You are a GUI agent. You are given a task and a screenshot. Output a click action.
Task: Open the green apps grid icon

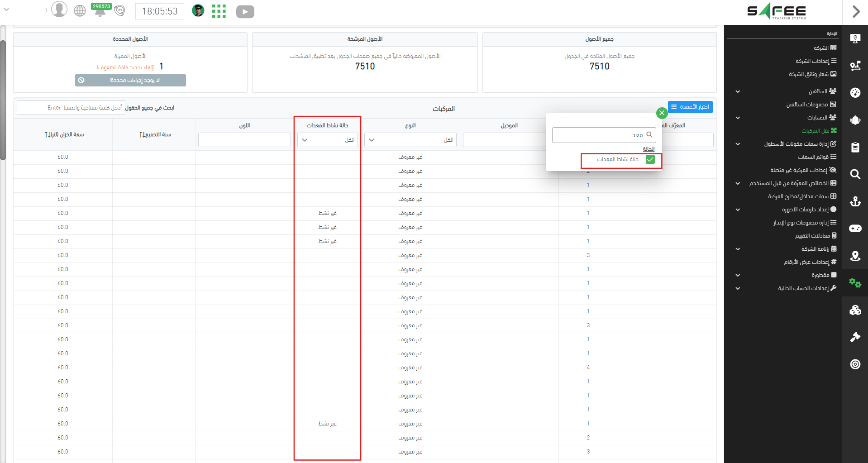pyautogui.click(x=219, y=11)
